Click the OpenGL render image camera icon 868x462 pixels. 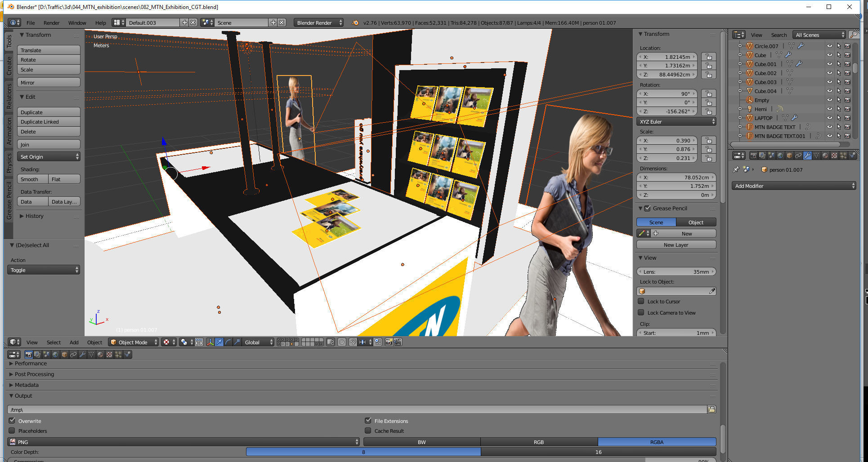(389, 342)
